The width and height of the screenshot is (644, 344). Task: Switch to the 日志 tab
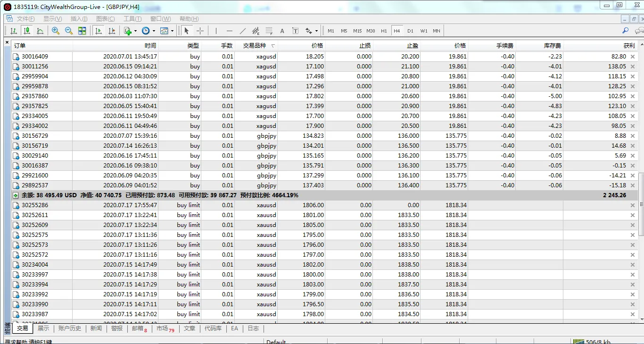point(253,328)
